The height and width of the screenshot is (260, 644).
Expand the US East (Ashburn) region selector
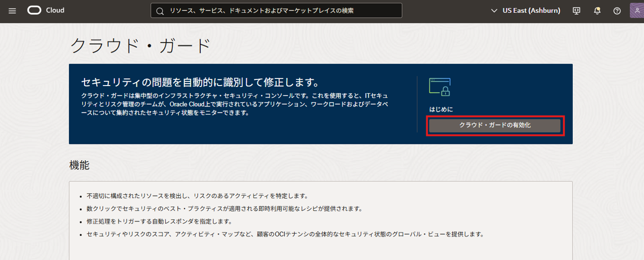pos(526,10)
